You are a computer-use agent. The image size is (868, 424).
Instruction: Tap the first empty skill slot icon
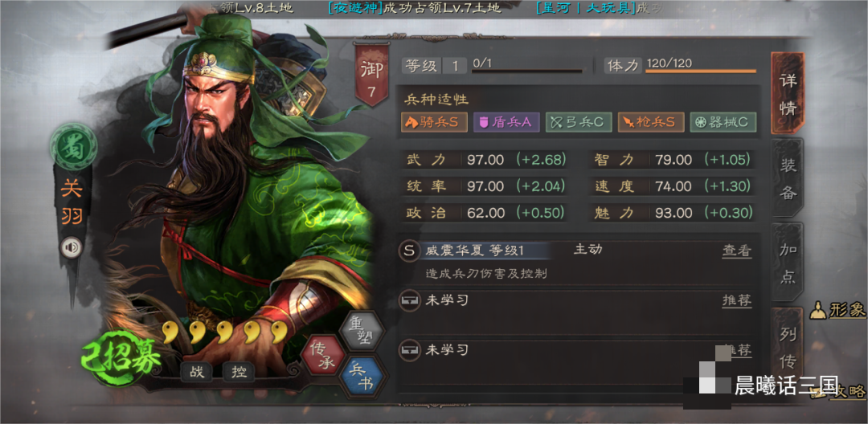409,300
